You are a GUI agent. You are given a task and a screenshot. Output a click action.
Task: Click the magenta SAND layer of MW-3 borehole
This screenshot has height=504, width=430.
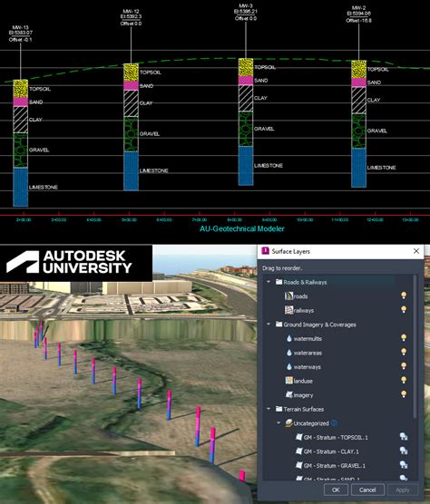click(x=246, y=81)
